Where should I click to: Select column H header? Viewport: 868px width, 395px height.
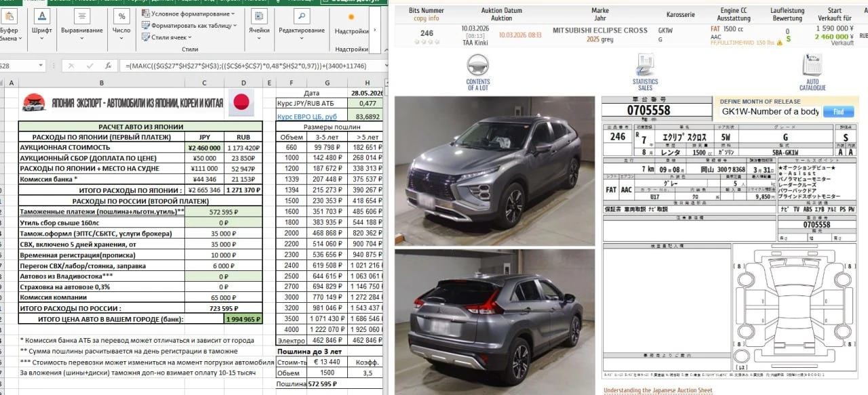click(x=366, y=83)
